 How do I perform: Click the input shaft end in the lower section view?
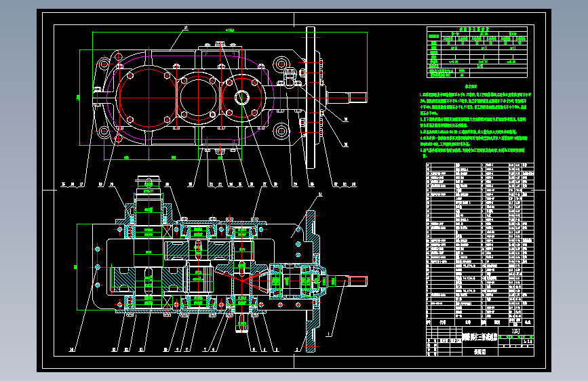[348, 281]
